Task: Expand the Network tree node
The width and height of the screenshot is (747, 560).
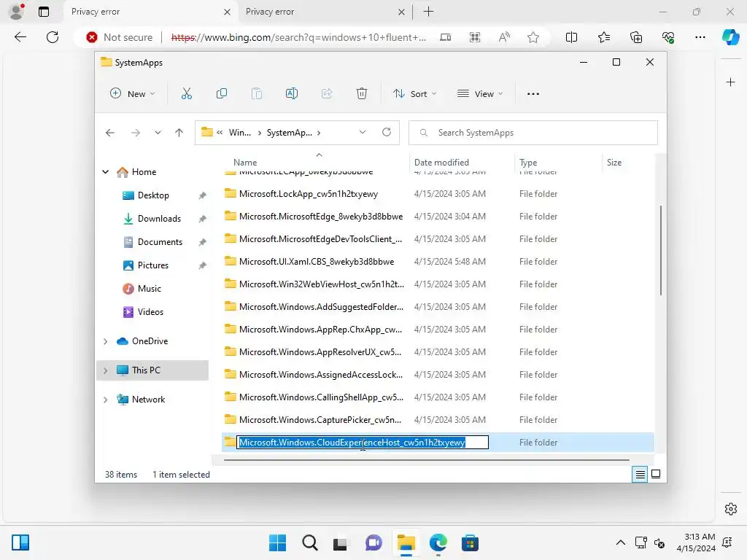Action: (106, 400)
